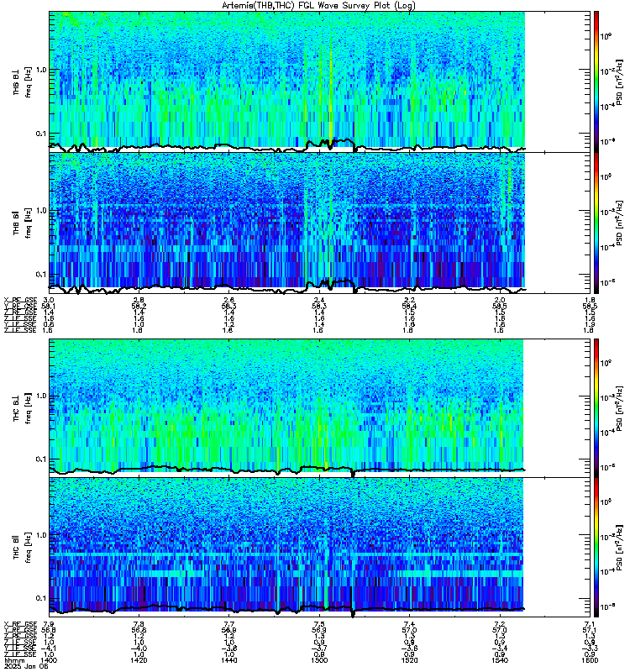Image resolution: width=630 pixels, height=672 pixels.
Task: Click the 1.0 frequency tick of THC B⊥ panel
Action: (x=40, y=396)
